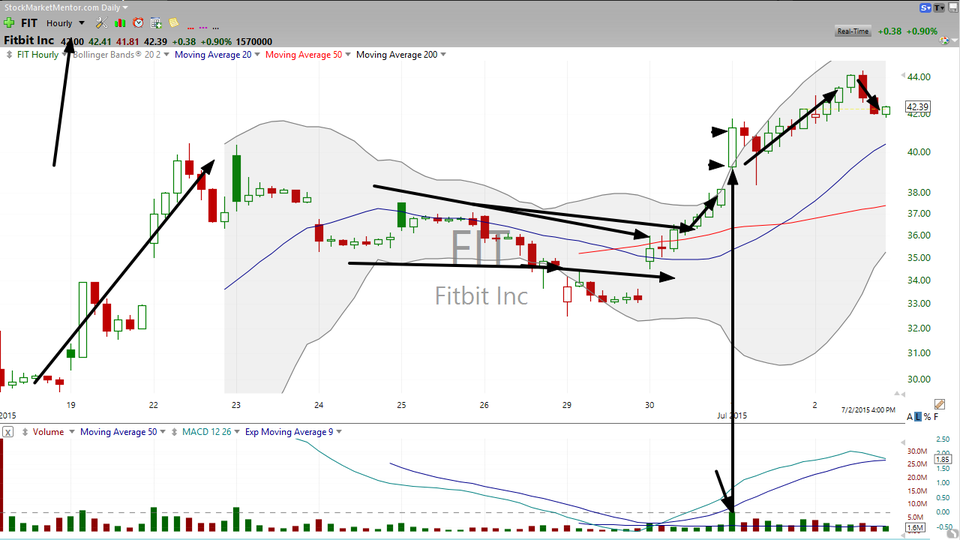This screenshot has height=540, width=960.
Task: Click the Real-Time button
Action: [x=853, y=31]
